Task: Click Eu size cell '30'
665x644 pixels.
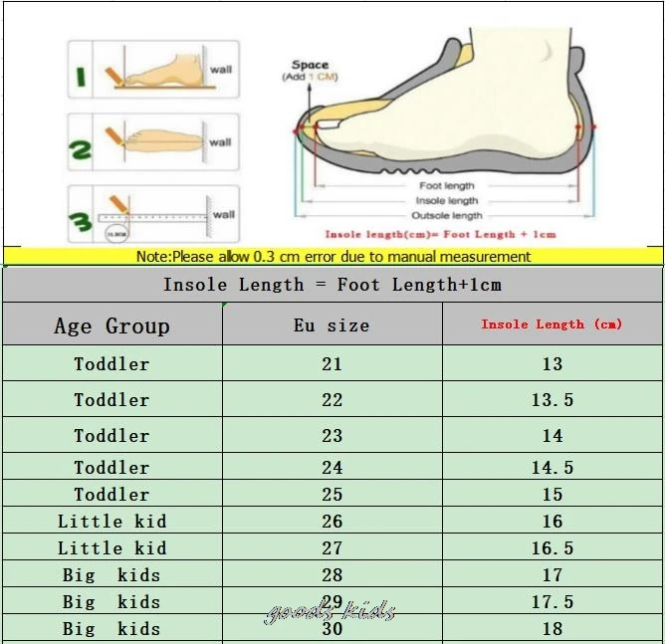Action: [332, 628]
